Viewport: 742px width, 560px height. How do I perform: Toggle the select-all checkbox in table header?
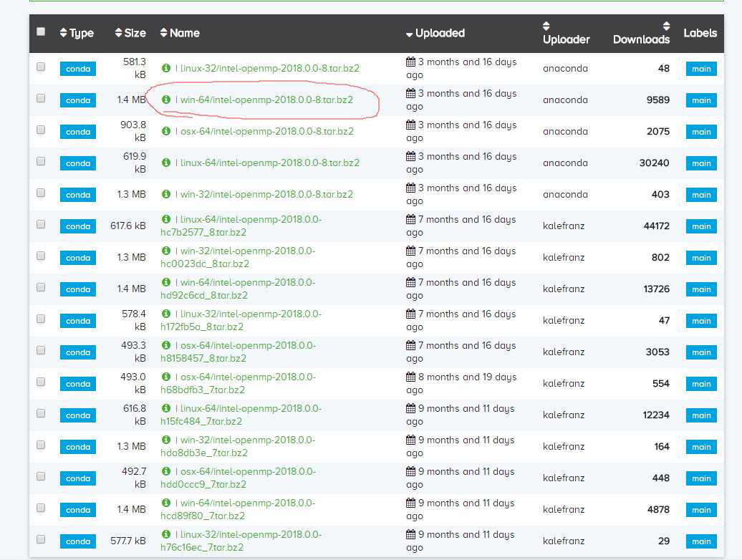[x=41, y=32]
